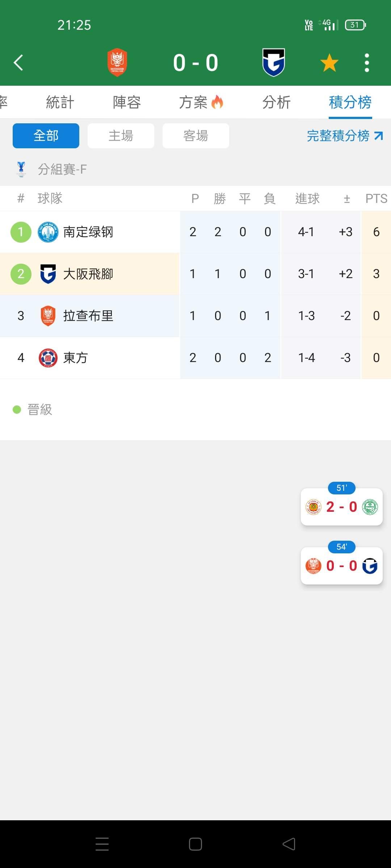Open the floating 0 - 0 live match card

341,566
